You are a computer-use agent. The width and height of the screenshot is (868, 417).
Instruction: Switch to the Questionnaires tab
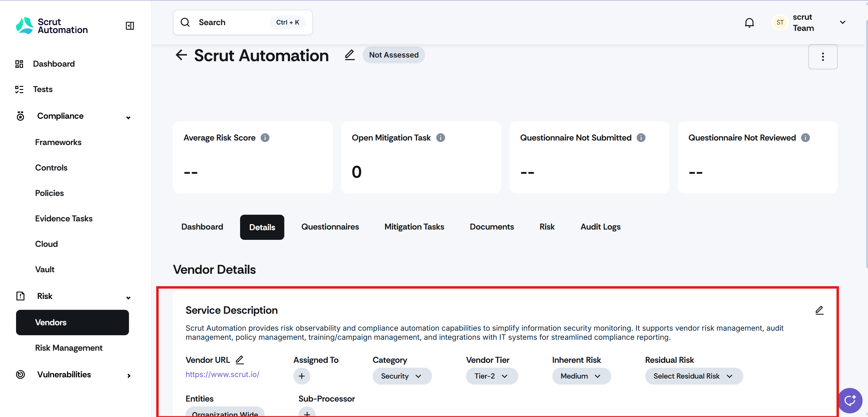pos(330,227)
